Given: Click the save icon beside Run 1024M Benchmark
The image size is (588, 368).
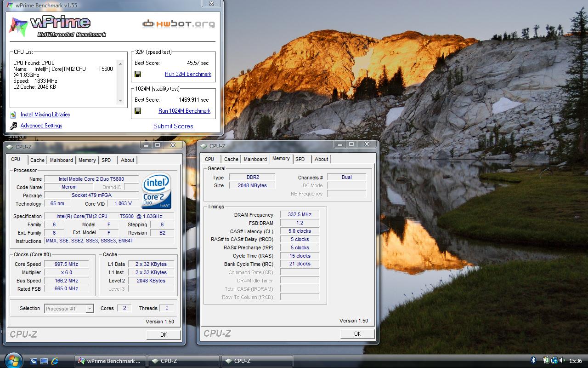Looking at the screenshot, I should 138,111.
